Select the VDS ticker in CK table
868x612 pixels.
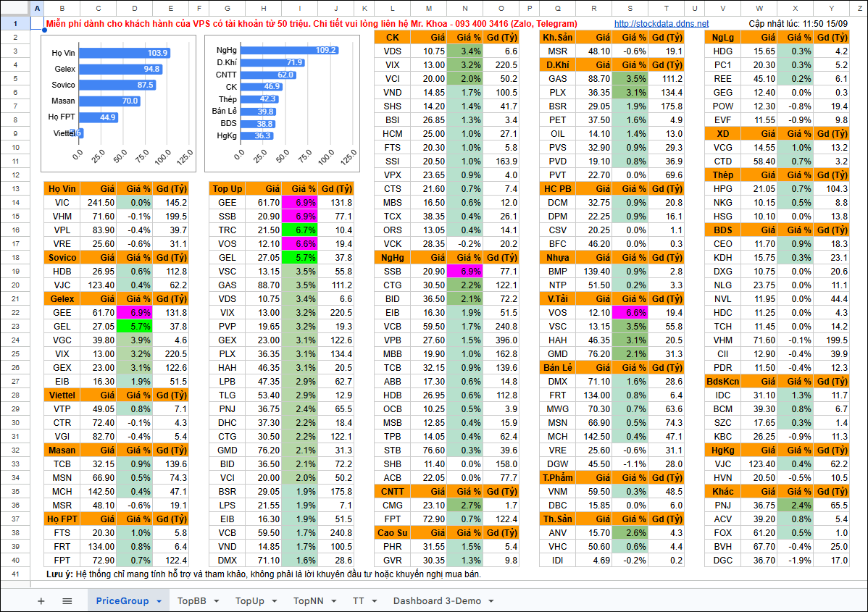tap(393, 51)
